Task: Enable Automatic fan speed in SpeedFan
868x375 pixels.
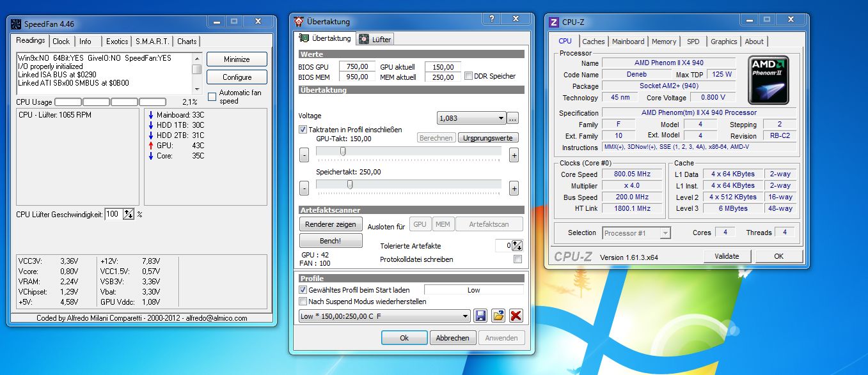Action: tap(212, 96)
